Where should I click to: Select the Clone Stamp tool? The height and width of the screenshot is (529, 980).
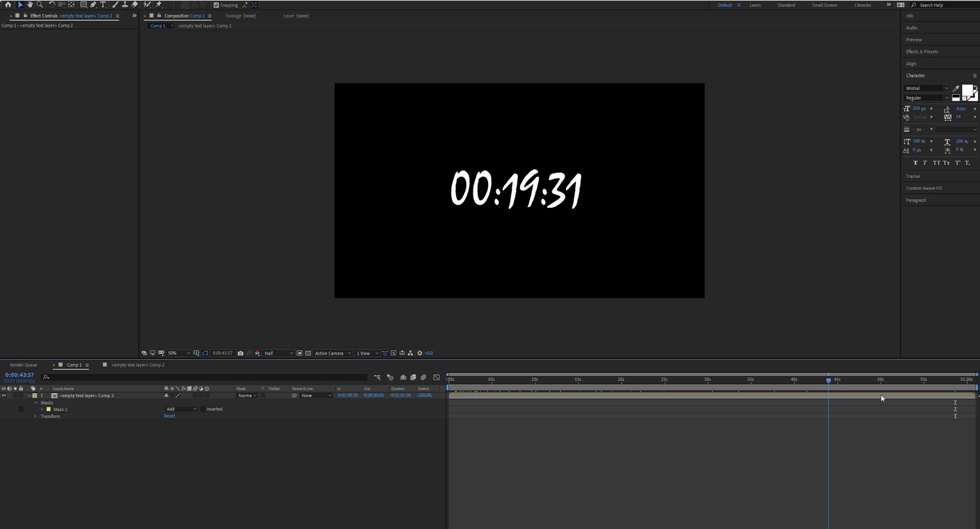pyautogui.click(x=125, y=5)
